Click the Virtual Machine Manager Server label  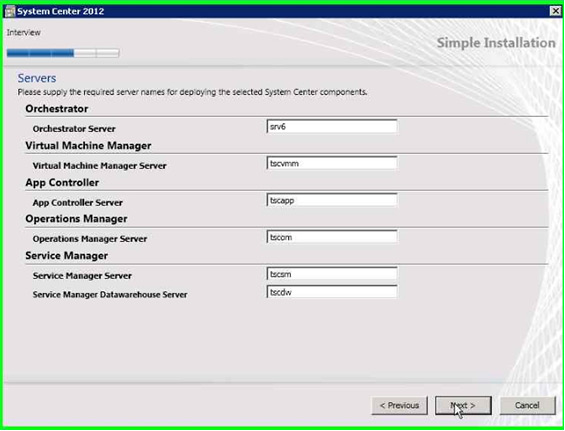[99, 166]
